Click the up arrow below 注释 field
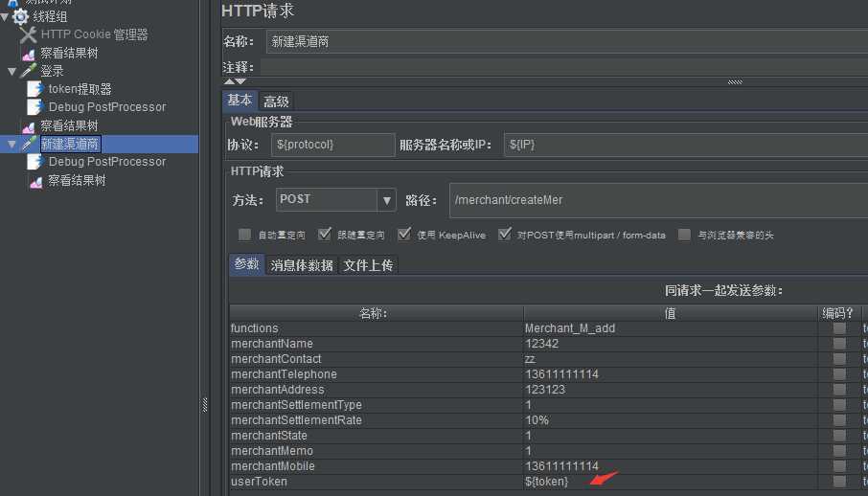 [229, 81]
